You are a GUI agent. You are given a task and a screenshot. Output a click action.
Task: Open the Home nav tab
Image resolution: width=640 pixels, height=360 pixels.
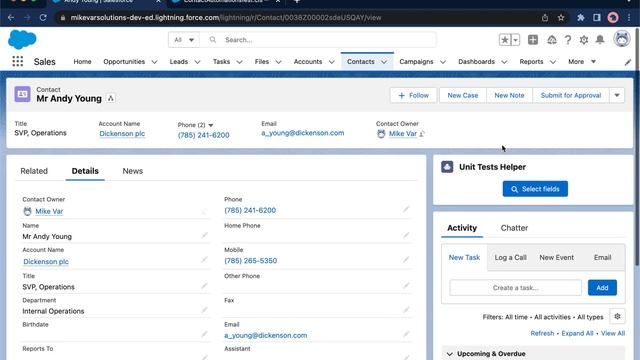pos(82,62)
